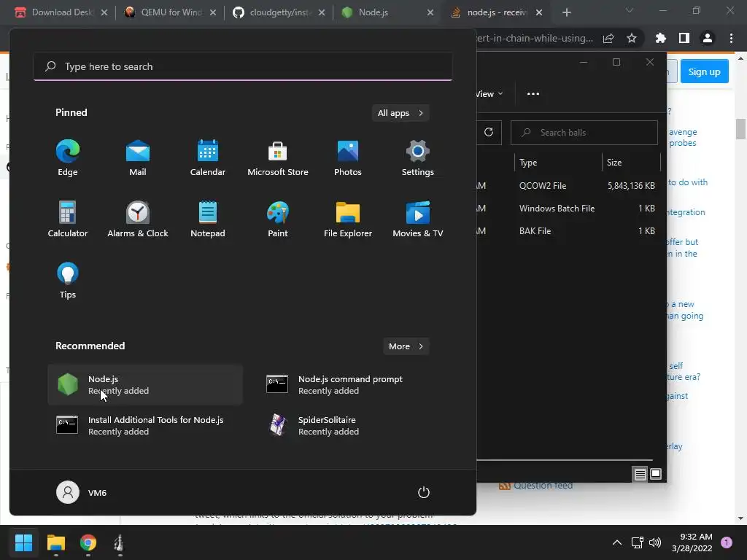Launch Notepad from Start menu
The image size is (747, 560).
coord(208,219)
